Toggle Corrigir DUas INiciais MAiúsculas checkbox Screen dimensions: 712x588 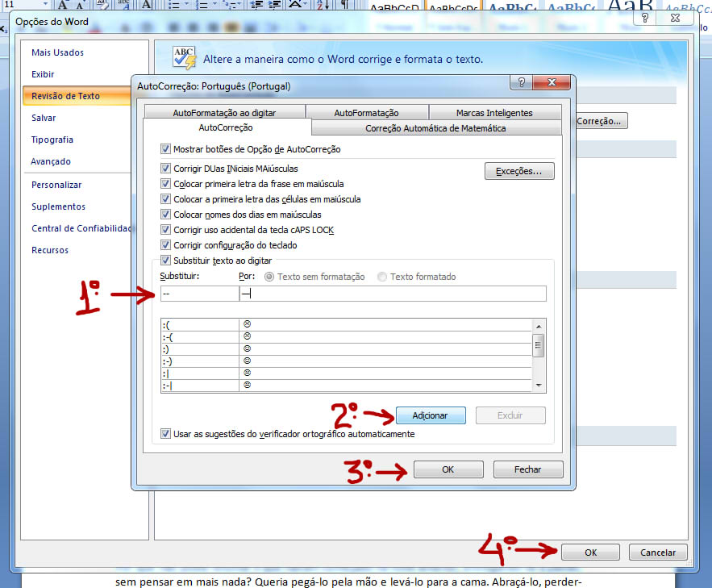tap(165, 169)
